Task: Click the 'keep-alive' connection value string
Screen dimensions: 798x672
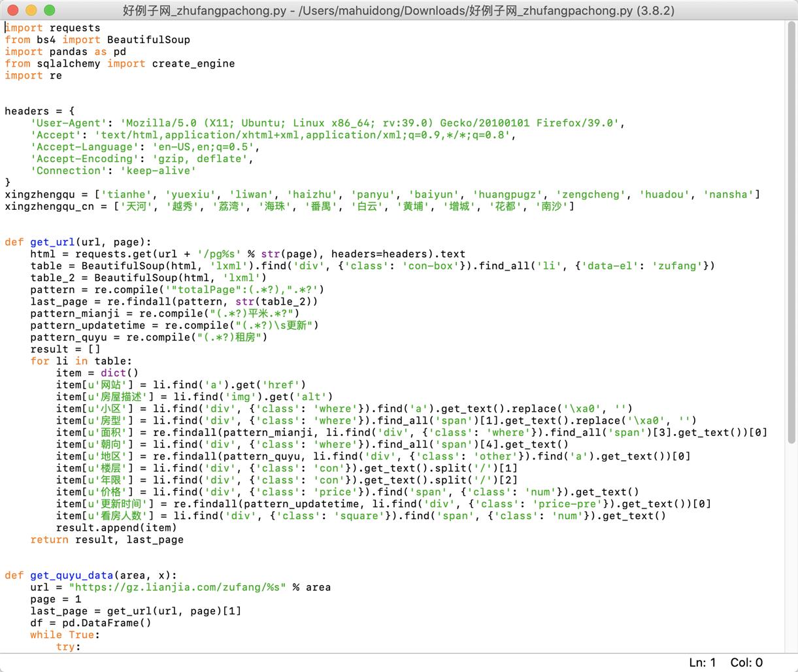Action: click(158, 171)
